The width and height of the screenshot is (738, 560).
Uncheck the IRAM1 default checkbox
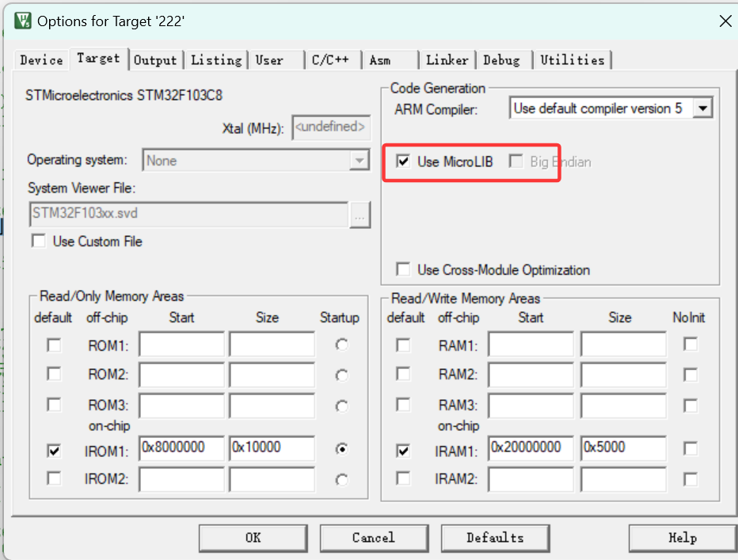(x=403, y=451)
